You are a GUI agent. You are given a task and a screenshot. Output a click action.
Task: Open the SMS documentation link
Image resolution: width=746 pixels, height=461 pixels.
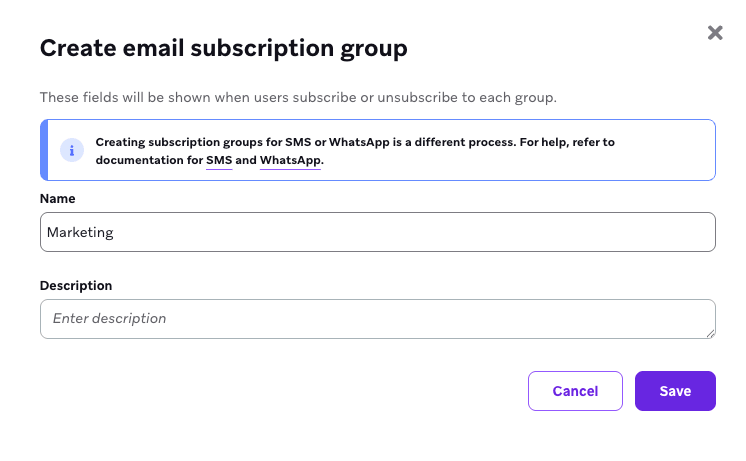coord(219,160)
